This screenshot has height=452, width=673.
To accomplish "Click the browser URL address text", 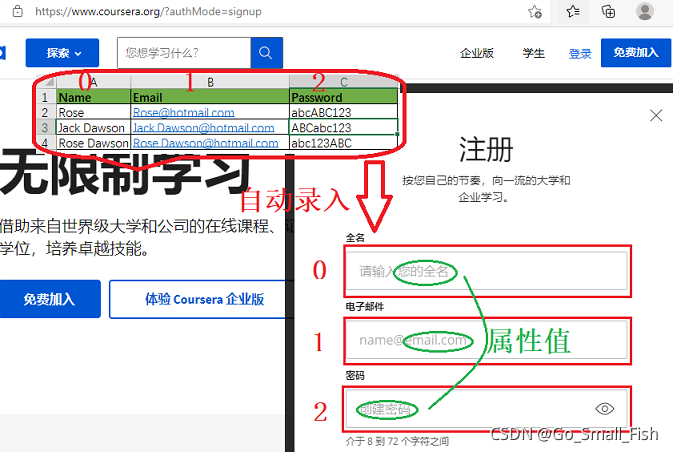I will (148, 12).
